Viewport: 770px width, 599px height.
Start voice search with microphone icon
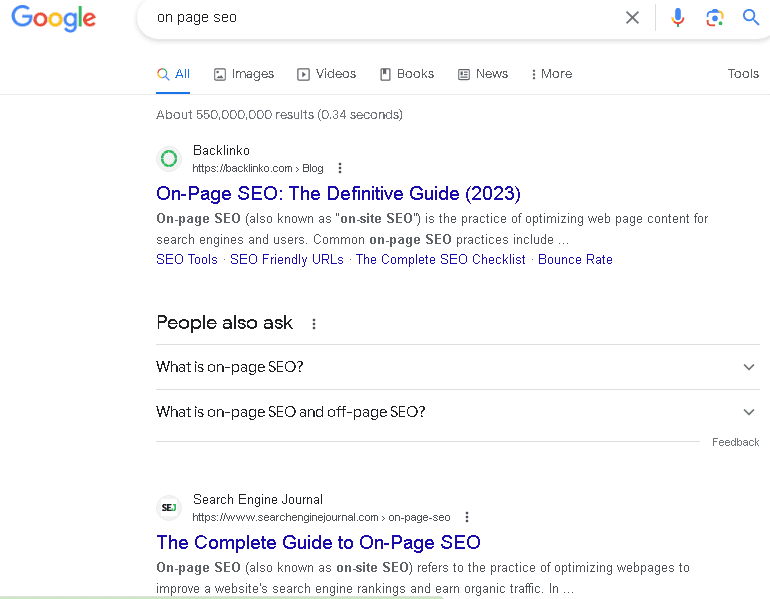coord(678,18)
